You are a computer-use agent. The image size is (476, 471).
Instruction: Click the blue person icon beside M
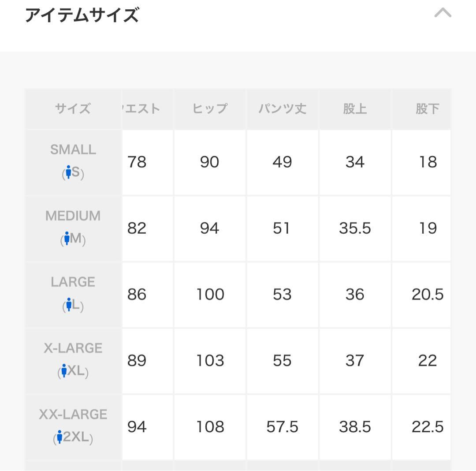(67, 239)
